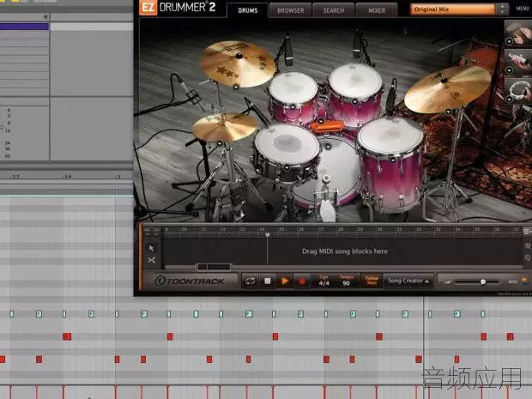Select the scissors split tool
Image resolution: width=532 pixels, height=399 pixels.
point(151,261)
